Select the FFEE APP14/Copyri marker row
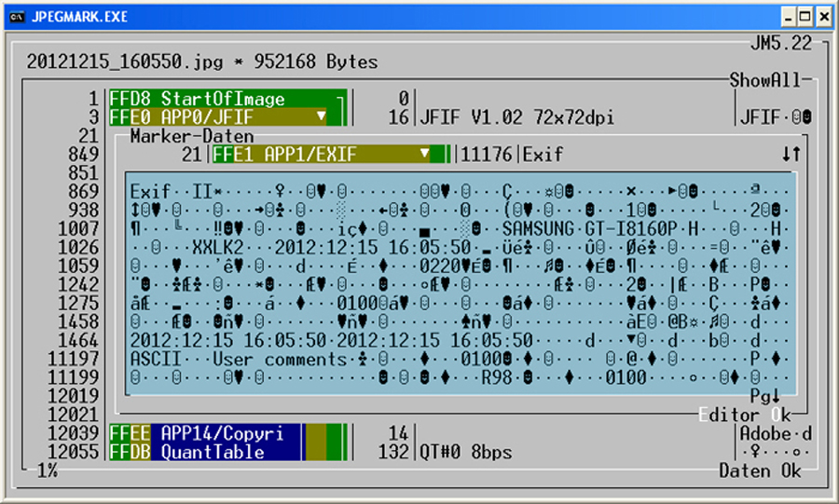The width and height of the screenshot is (839, 504). [x=228, y=433]
